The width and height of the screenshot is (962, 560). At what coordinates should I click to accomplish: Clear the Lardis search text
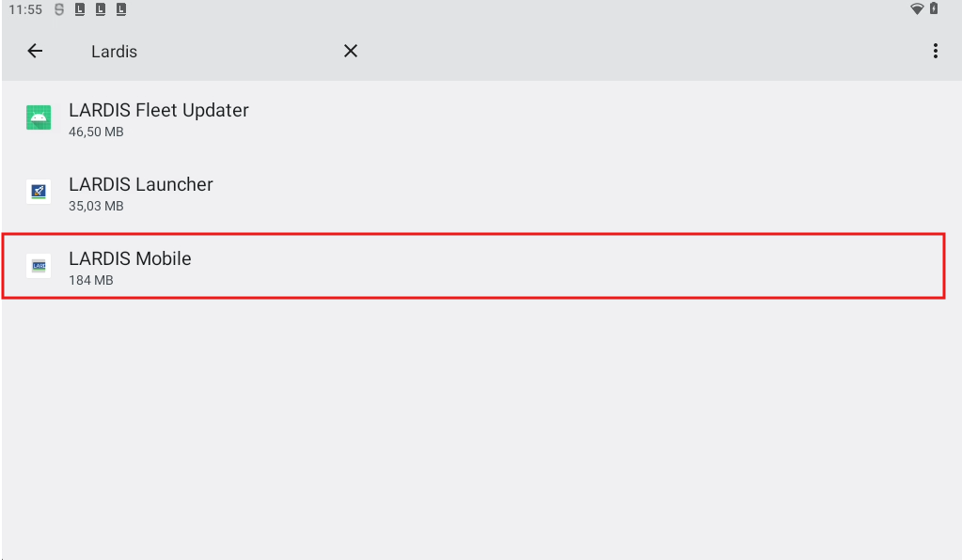point(351,52)
